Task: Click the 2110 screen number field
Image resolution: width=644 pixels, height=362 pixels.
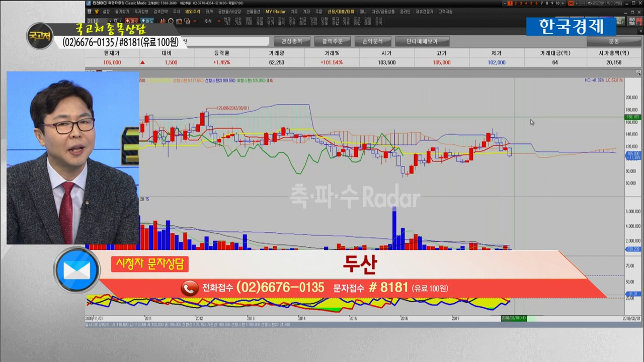Action: click(96, 21)
